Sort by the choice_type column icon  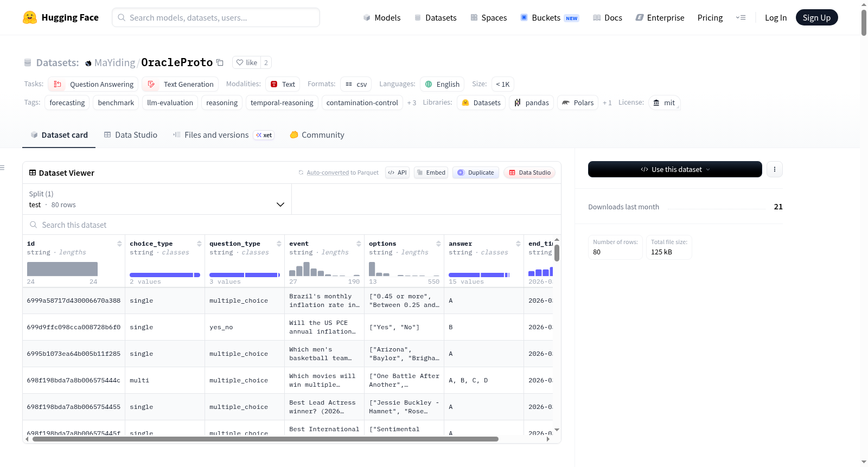(199, 244)
